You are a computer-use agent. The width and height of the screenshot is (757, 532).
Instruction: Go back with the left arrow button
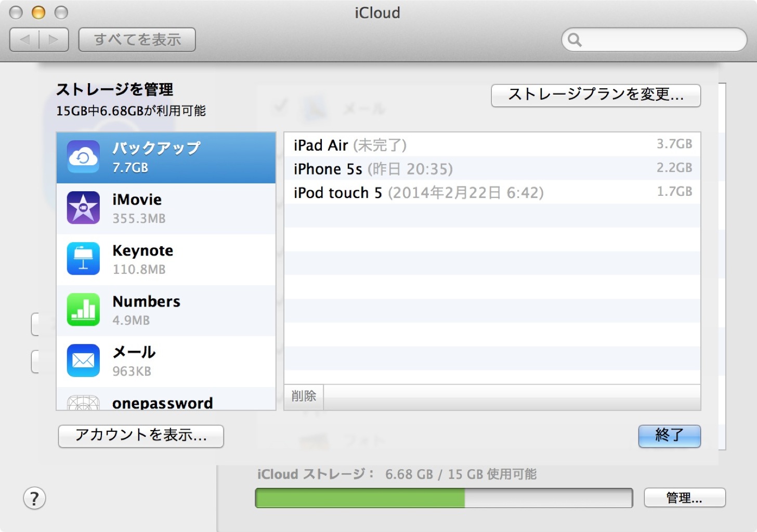click(x=24, y=39)
